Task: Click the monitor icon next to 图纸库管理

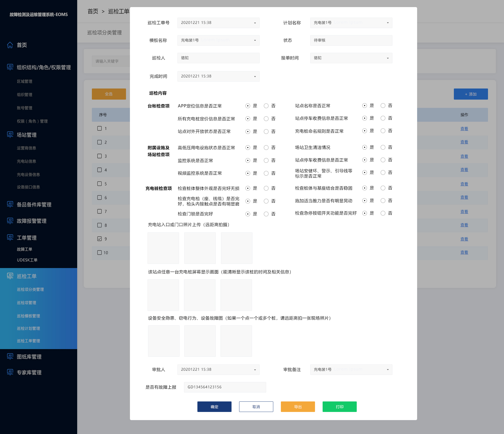Action: [x=10, y=357]
